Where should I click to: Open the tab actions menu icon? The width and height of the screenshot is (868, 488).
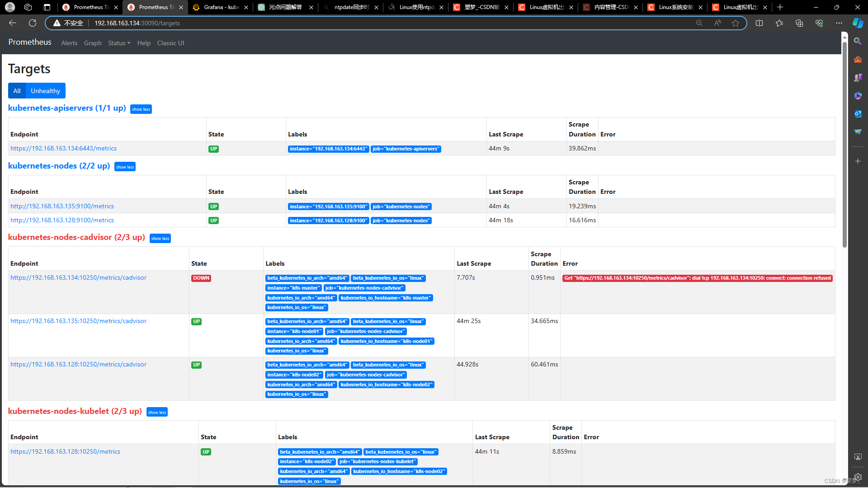47,7
